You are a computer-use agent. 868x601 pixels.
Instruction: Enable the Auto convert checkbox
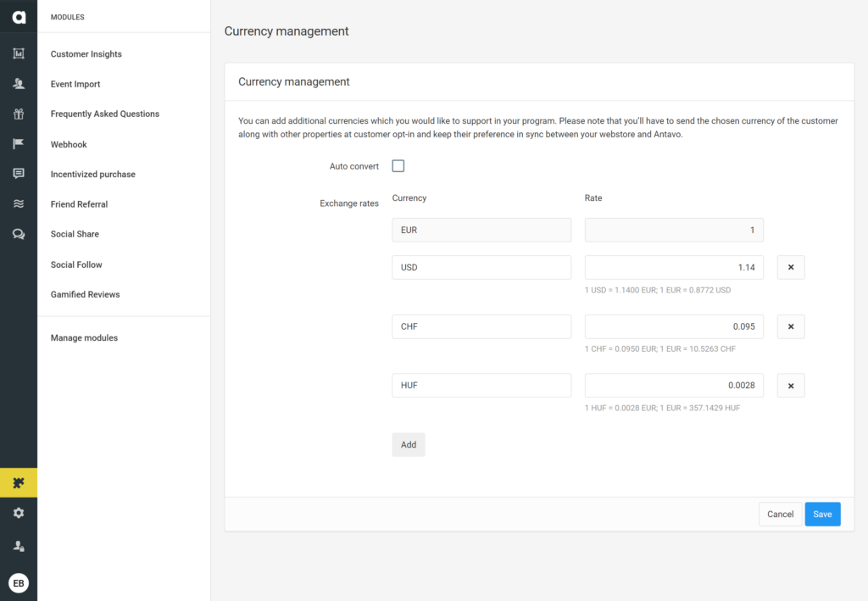point(398,166)
